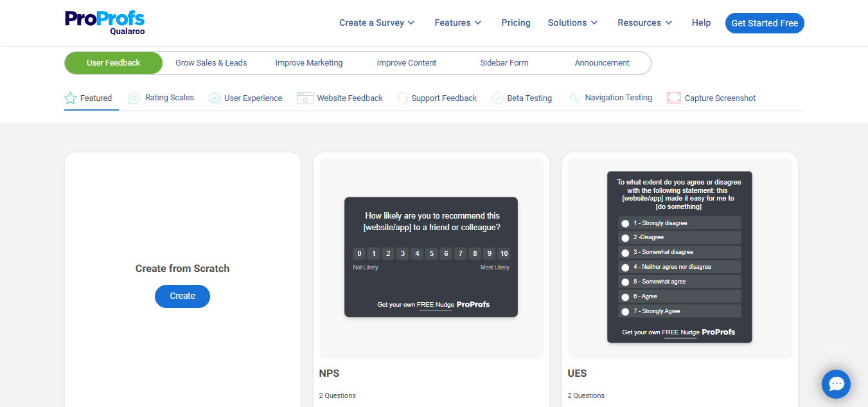Click the 'Not Likely' label
This screenshot has width=868, height=407.
pyautogui.click(x=366, y=267)
